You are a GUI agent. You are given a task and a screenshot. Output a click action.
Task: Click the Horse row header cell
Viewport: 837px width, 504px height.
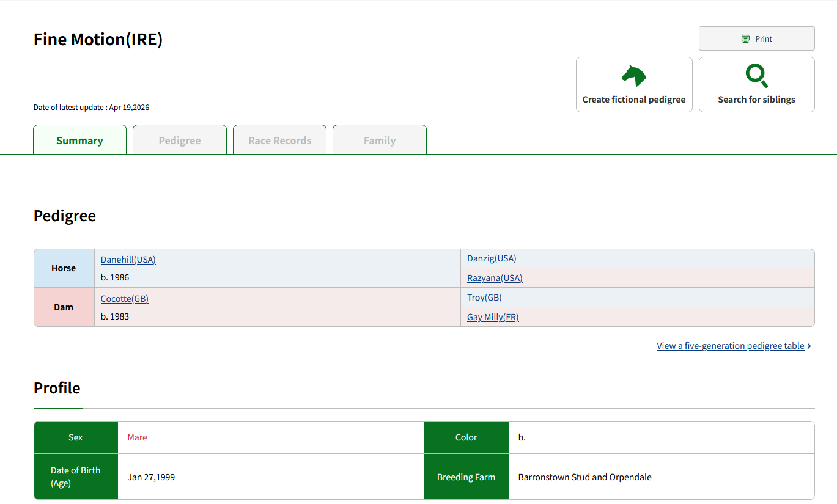click(64, 268)
